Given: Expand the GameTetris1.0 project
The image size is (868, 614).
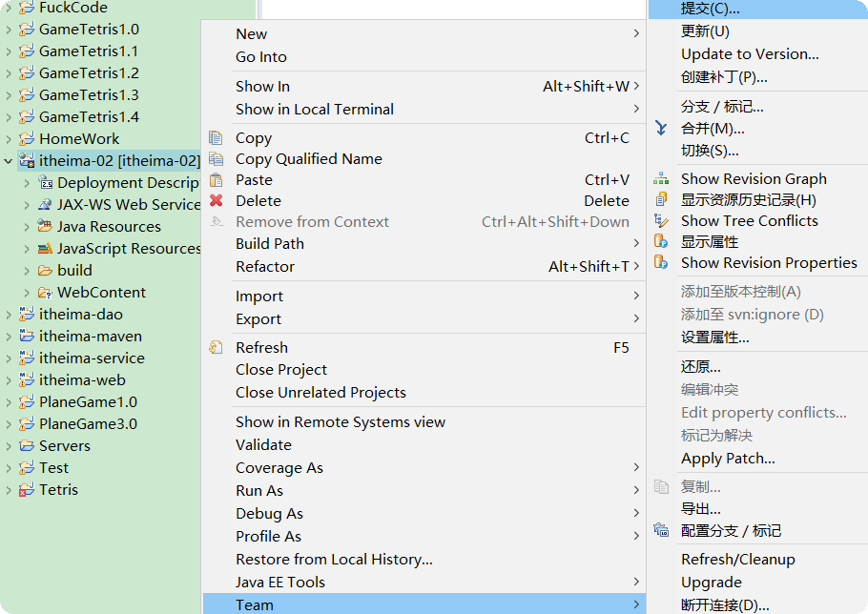Looking at the screenshot, I should [9, 30].
